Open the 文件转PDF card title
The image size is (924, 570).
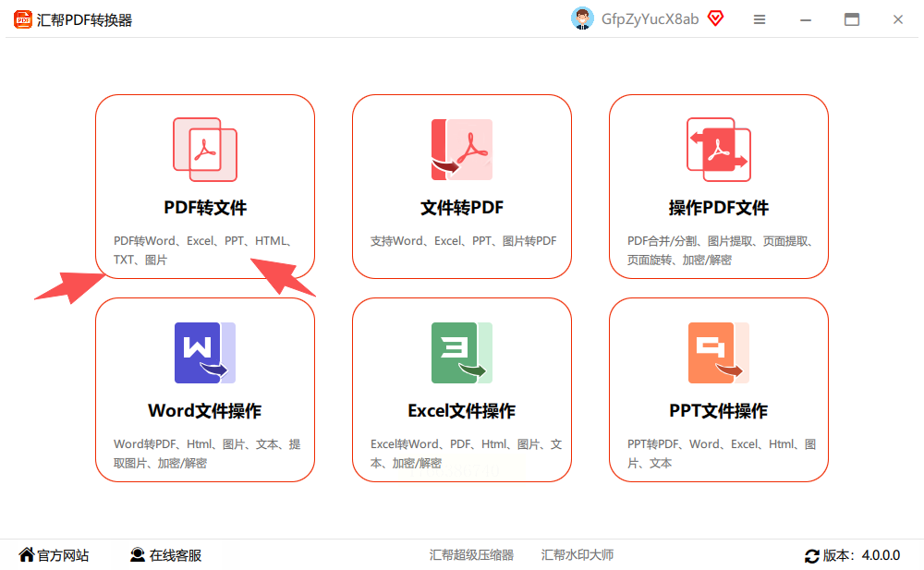click(x=462, y=208)
